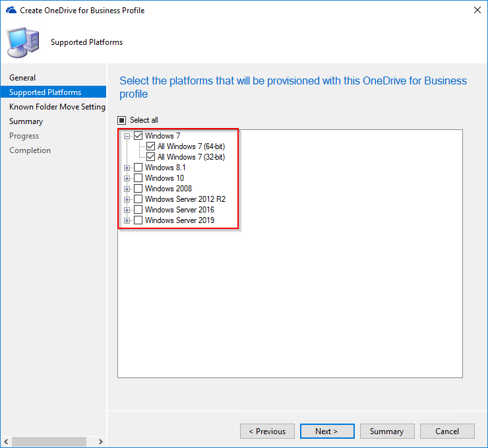Expand the Windows 8.1 tree node

coord(127,168)
